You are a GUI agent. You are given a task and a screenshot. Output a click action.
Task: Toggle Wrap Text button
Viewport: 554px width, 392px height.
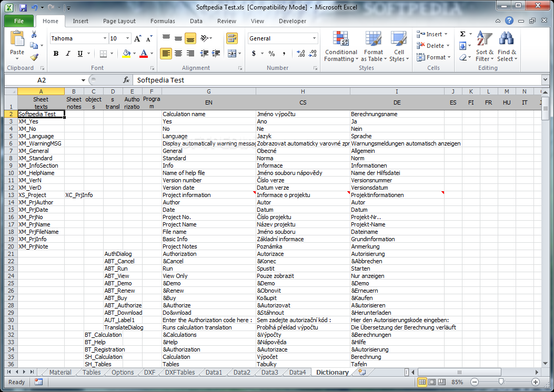pos(232,38)
